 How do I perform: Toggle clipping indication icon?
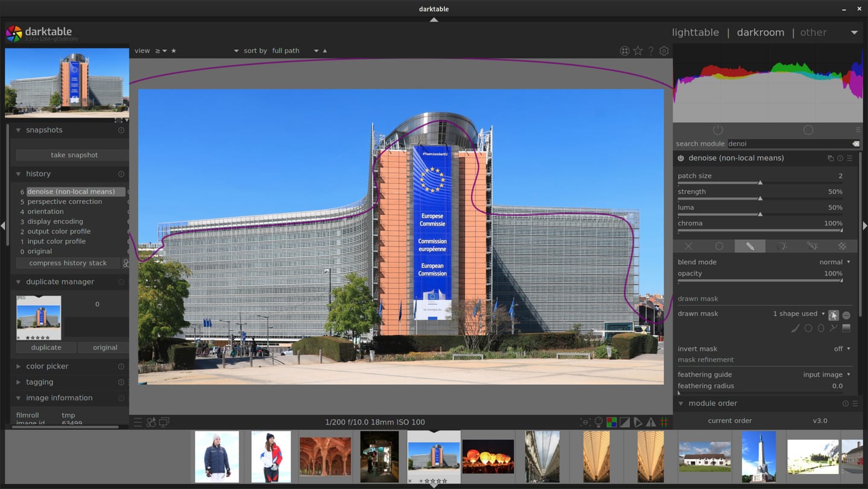(624, 422)
